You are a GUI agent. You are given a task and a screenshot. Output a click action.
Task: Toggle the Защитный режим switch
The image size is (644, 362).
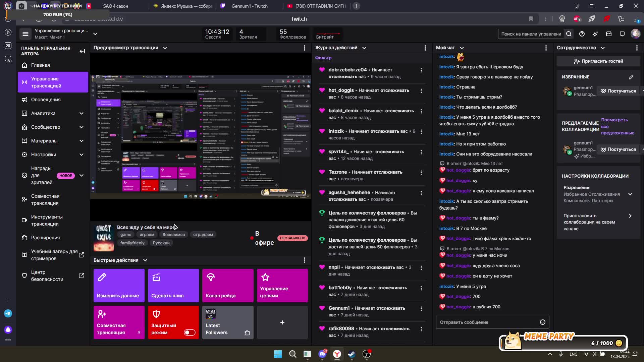click(x=190, y=333)
